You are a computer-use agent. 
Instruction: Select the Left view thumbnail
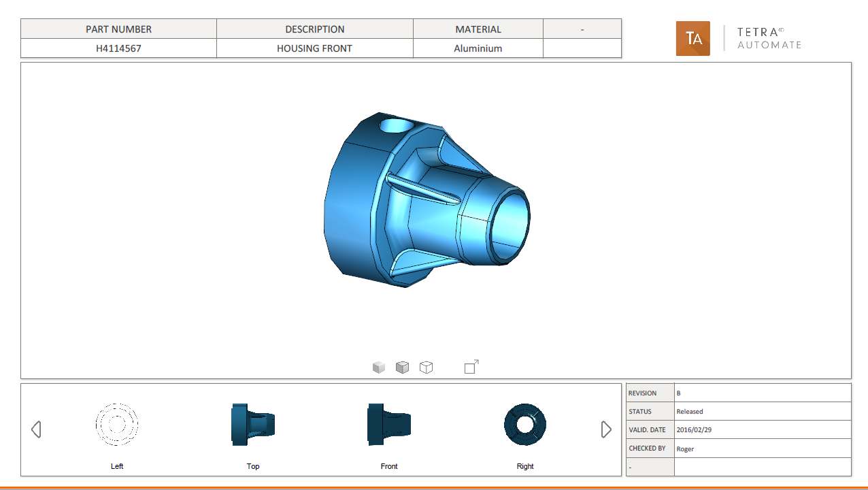(x=117, y=425)
